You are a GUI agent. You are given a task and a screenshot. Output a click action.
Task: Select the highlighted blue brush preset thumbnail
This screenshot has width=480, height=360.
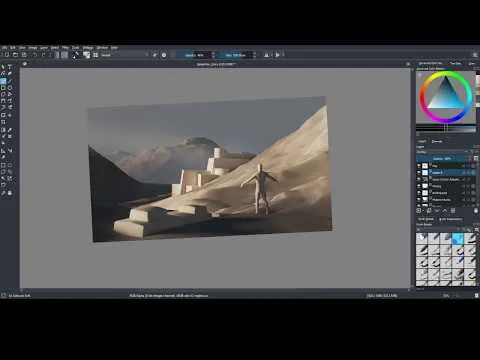pyautogui.click(x=458, y=238)
